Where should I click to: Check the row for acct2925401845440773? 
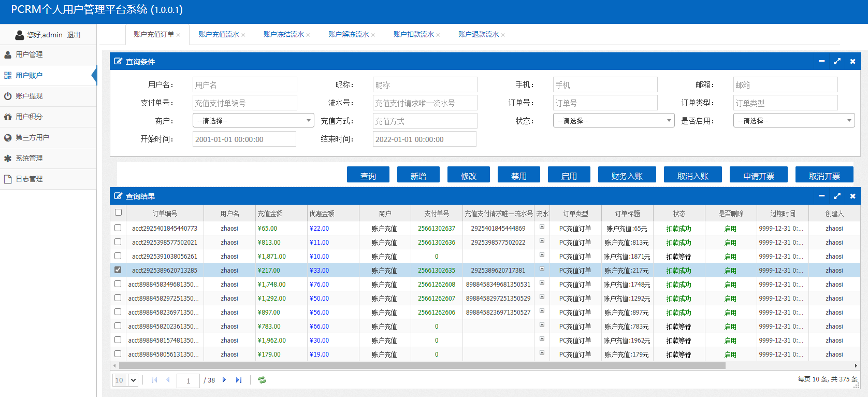click(x=118, y=228)
